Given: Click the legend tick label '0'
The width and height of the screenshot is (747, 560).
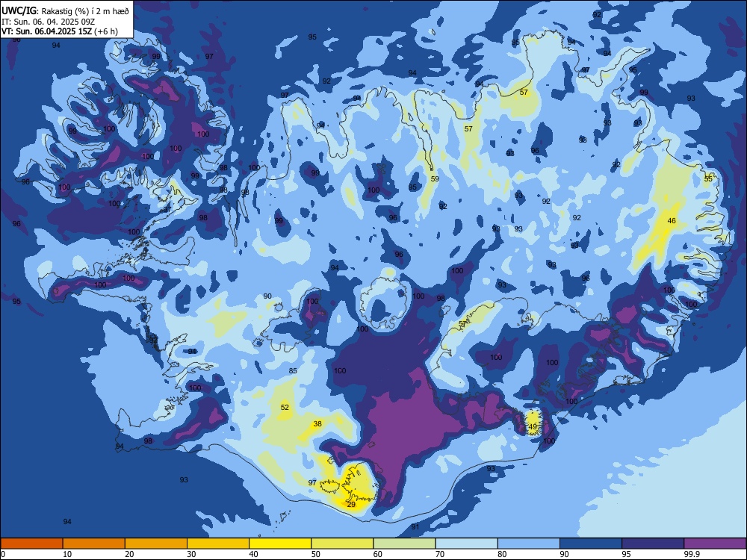Looking at the screenshot, I should [3, 554].
